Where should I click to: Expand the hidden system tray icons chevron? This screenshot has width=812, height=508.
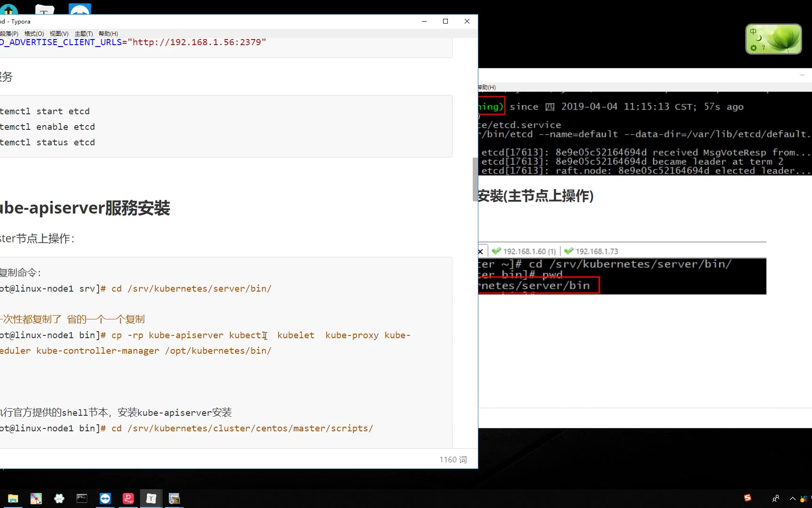(792, 499)
